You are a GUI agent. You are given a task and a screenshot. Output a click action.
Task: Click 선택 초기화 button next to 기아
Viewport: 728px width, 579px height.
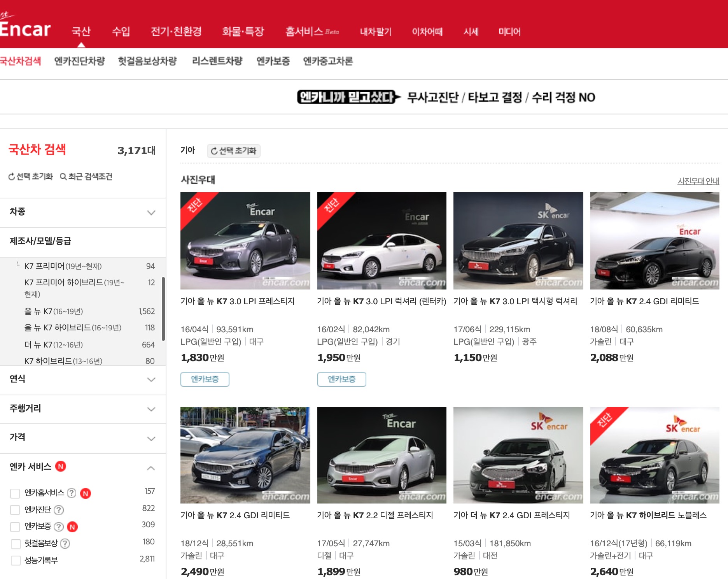(233, 151)
